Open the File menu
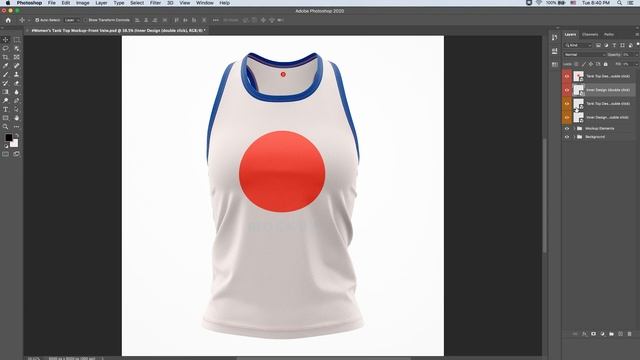 click(x=51, y=3)
